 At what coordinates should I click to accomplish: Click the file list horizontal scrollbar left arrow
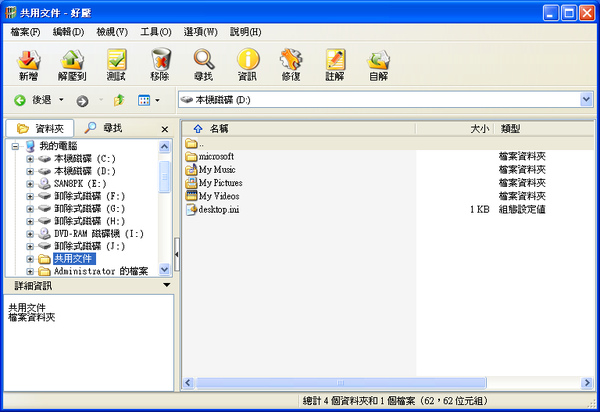coord(188,383)
